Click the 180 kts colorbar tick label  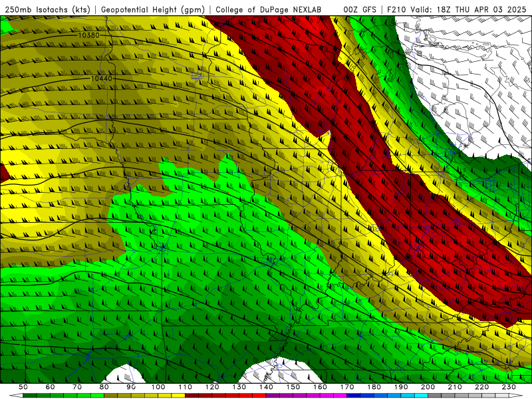pos(374,387)
